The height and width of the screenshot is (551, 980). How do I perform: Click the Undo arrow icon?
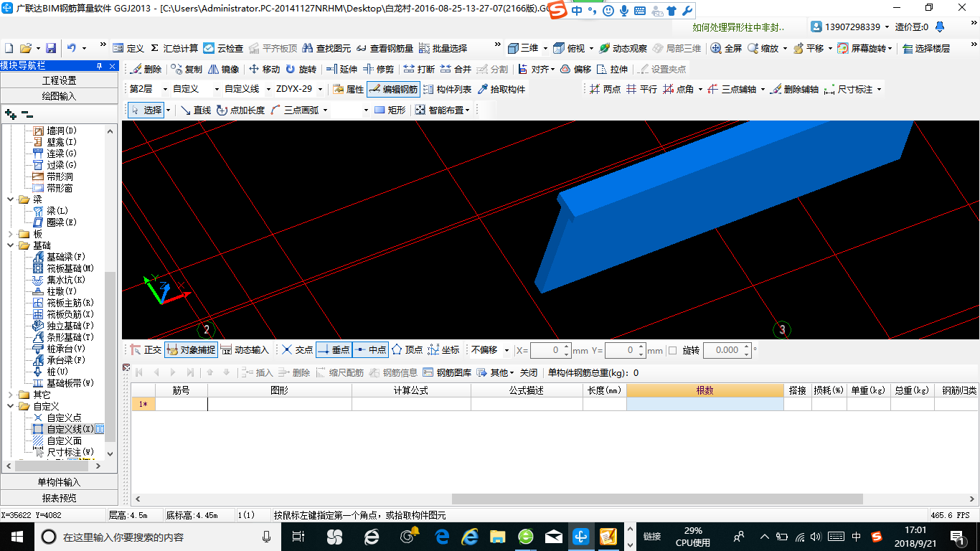72,48
